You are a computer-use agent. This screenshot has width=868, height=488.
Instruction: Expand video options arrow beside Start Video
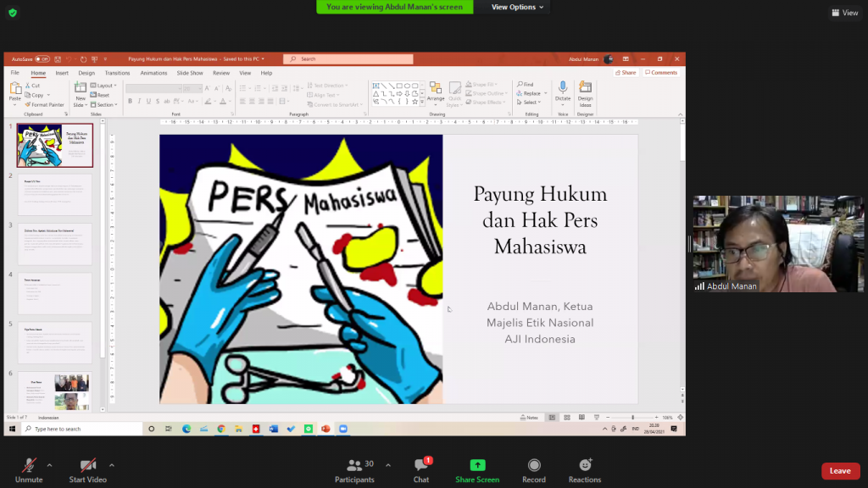[112, 465]
